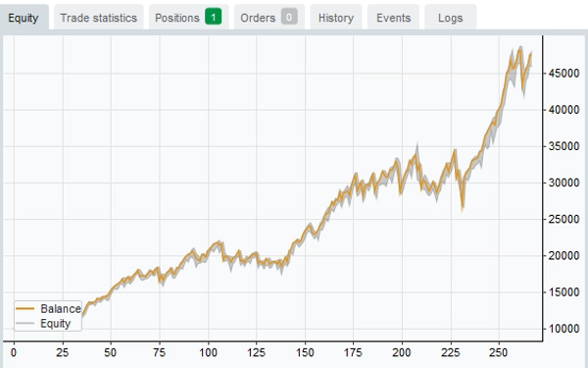Click the 30000 y-axis label
This screenshot has height=368, width=588.
tap(563, 183)
